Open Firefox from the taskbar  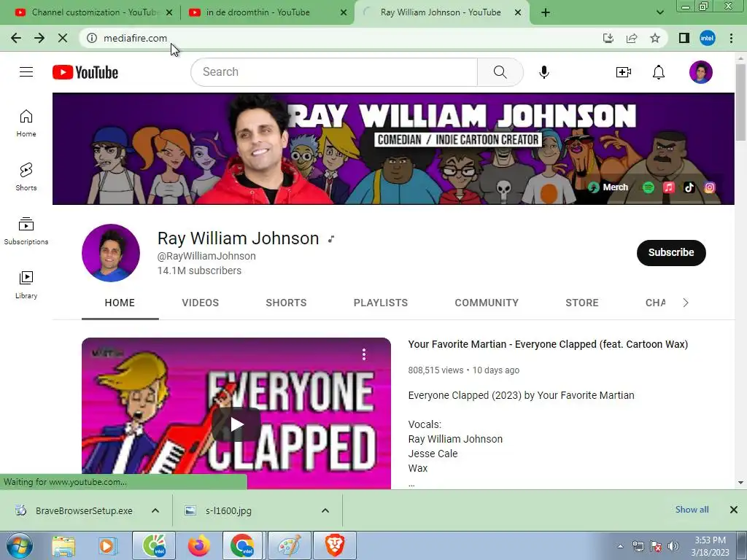[198, 545]
